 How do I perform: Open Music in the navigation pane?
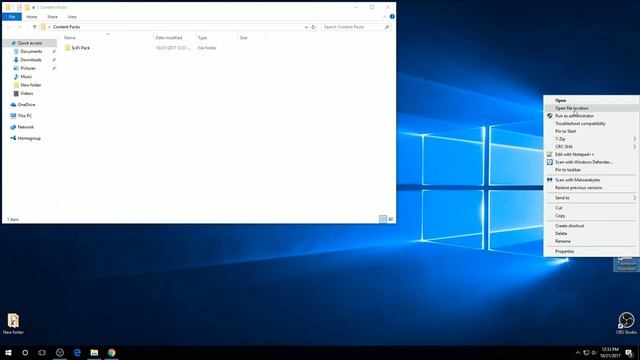(x=26, y=77)
